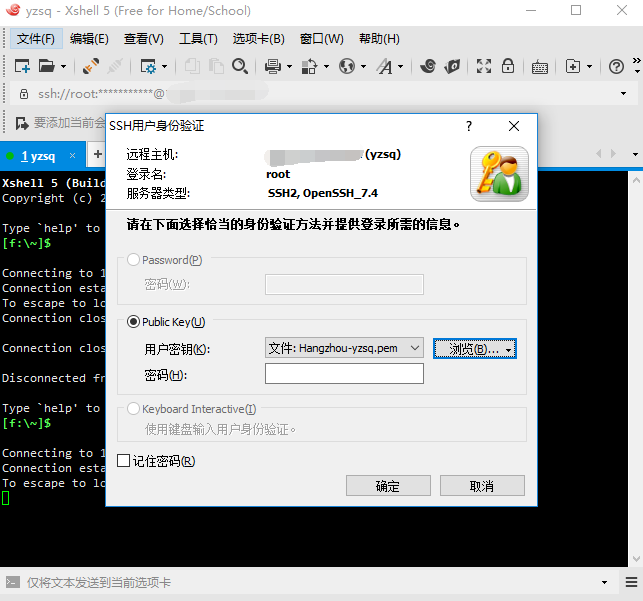Image resolution: width=643 pixels, height=601 pixels.
Task: Click the Lock screen padlock icon
Action: coord(508,66)
